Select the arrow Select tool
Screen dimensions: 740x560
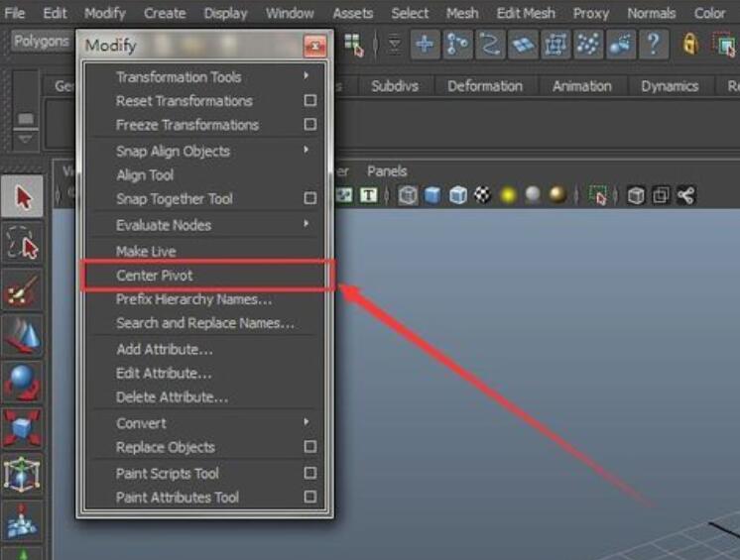pos(23,197)
